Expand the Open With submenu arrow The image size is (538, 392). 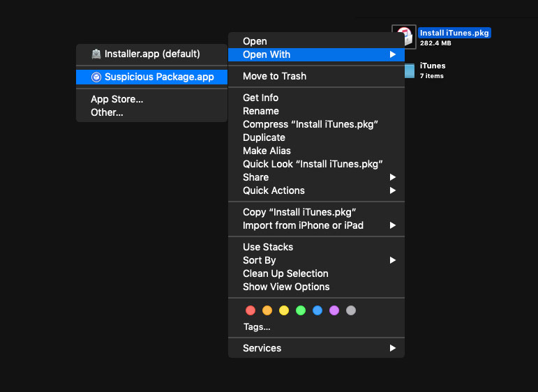click(x=393, y=54)
